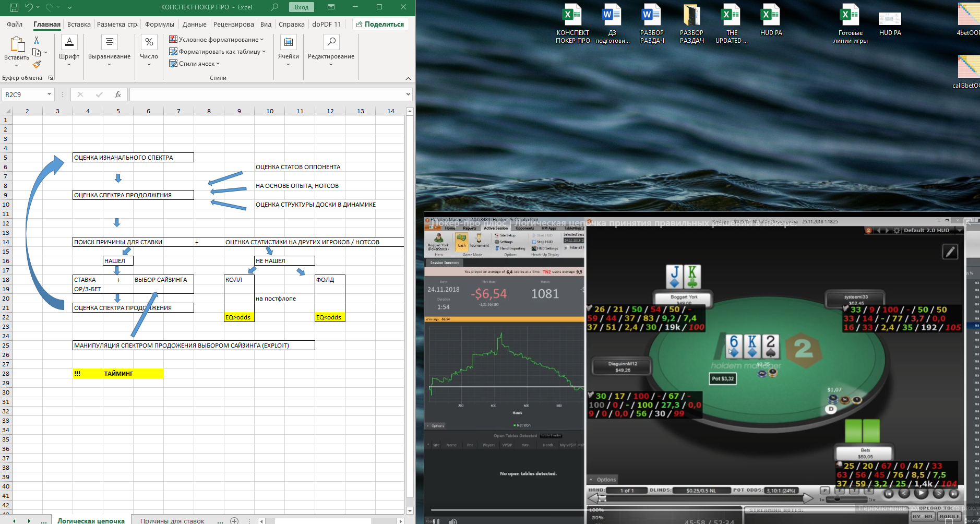Open the Name Box dropdown arrow
The image size is (980, 524).
49,94
